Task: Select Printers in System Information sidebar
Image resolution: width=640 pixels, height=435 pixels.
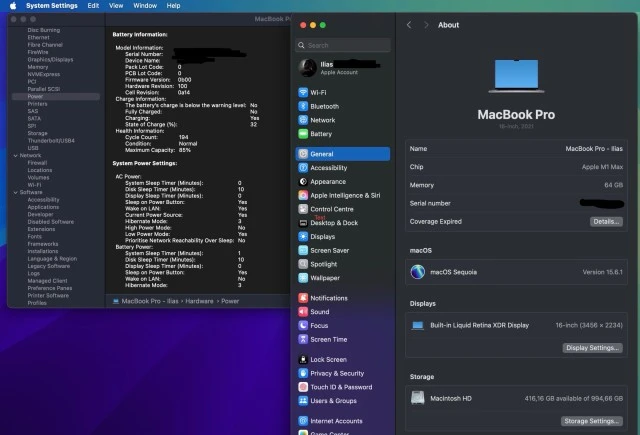Action: point(38,104)
